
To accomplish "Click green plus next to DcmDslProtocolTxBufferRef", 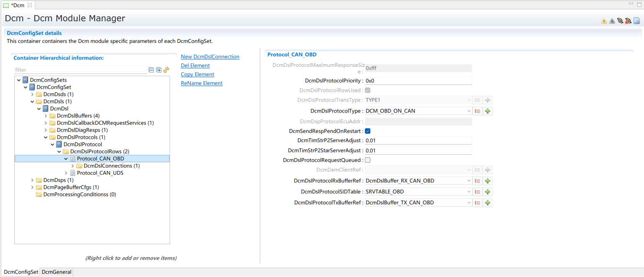I will pyautogui.click(x=487, y=203).
